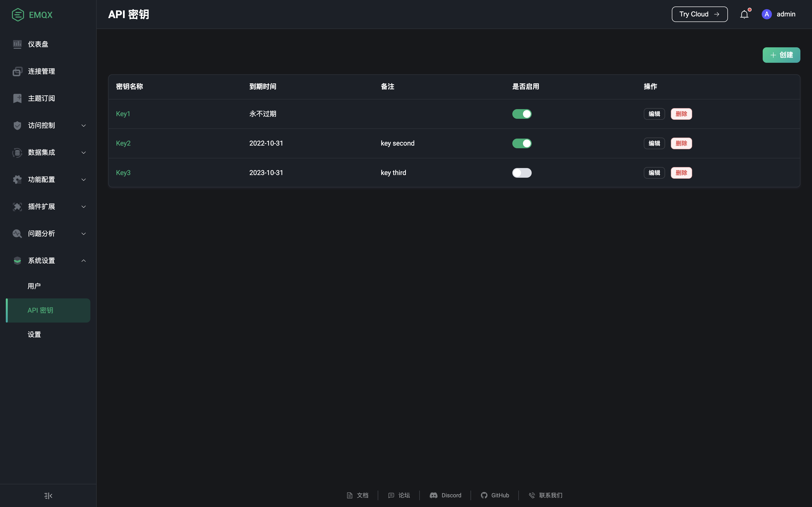Click the admin avatar icon
Screen dimensions: 812x507
click(x=767, y=14)
